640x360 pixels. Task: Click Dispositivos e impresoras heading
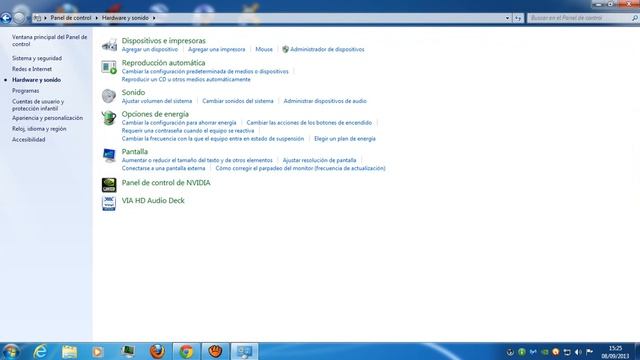click(164, 41)
